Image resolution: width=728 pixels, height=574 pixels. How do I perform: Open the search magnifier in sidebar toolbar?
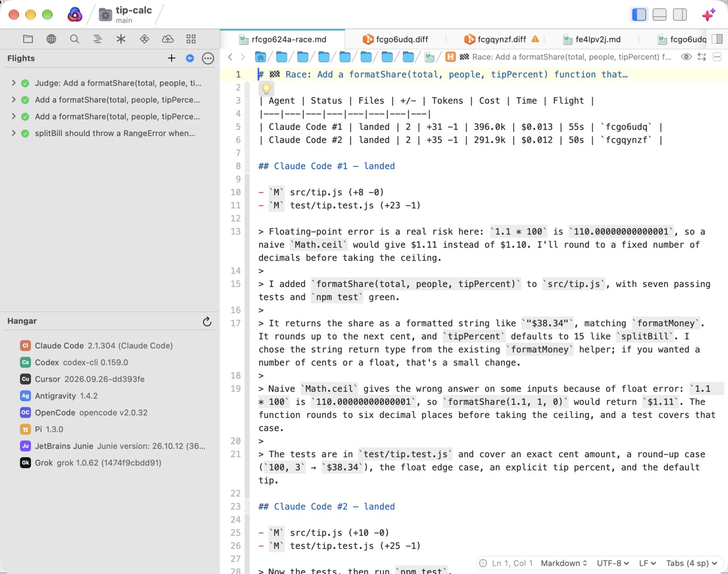coord(75,39)
